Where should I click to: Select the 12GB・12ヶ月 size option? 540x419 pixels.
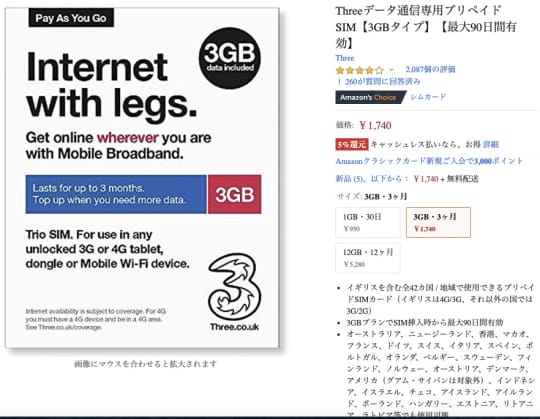click(x=368, y=258)
